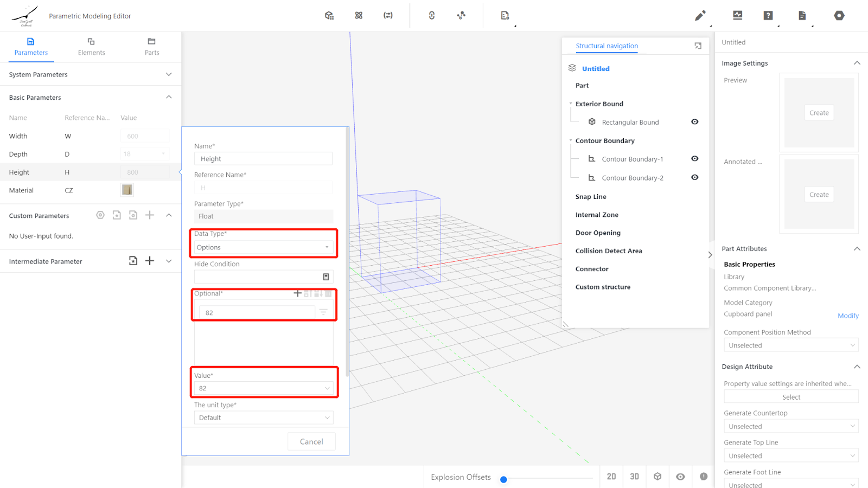Click the add Custom Parameter plus icon
Image resolution: width=868 pixels, height=488 pixels.
[x=150, y=215]
